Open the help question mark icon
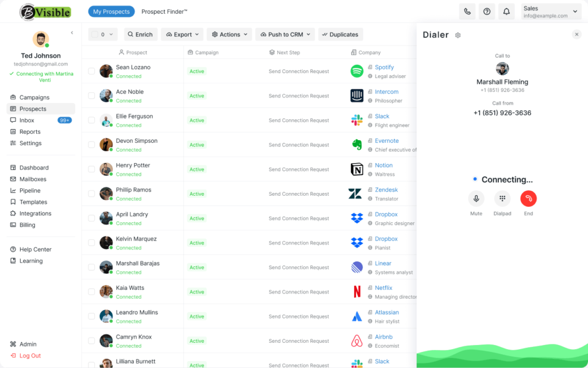Viewport: 588px width, 368px height. tap(487, 11)
